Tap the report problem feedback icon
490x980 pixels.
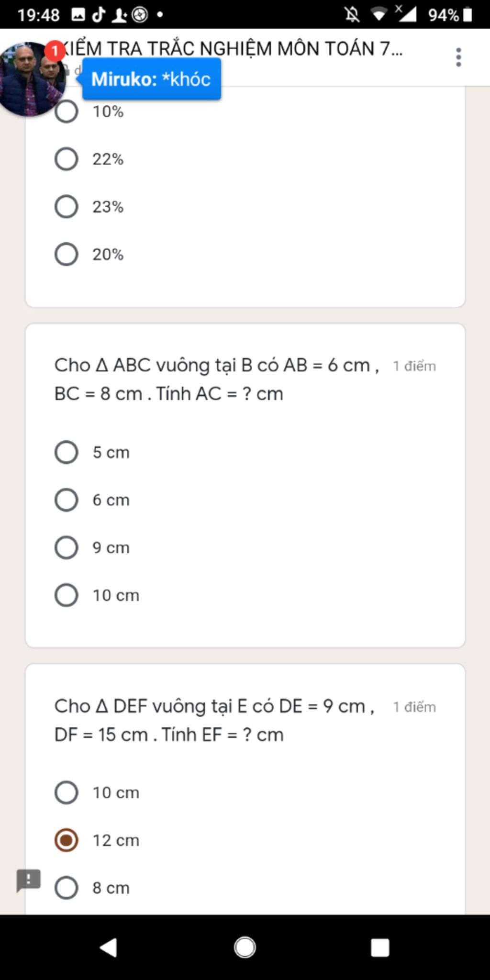(29, 880)
